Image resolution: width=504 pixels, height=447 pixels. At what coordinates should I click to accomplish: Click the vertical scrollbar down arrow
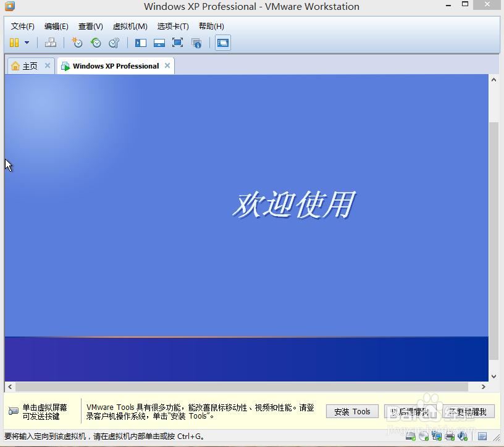[x=493, y=376]
